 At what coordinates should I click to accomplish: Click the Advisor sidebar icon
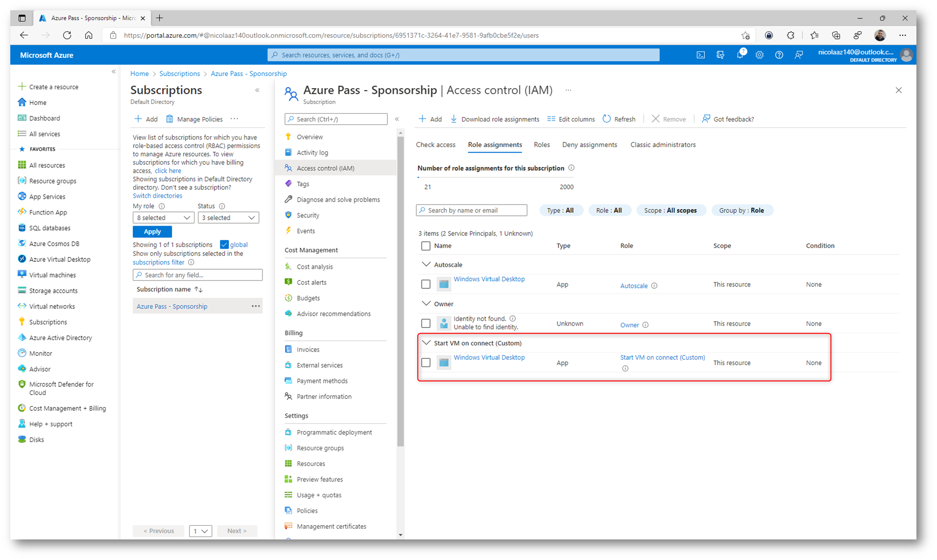pos(22,369)
